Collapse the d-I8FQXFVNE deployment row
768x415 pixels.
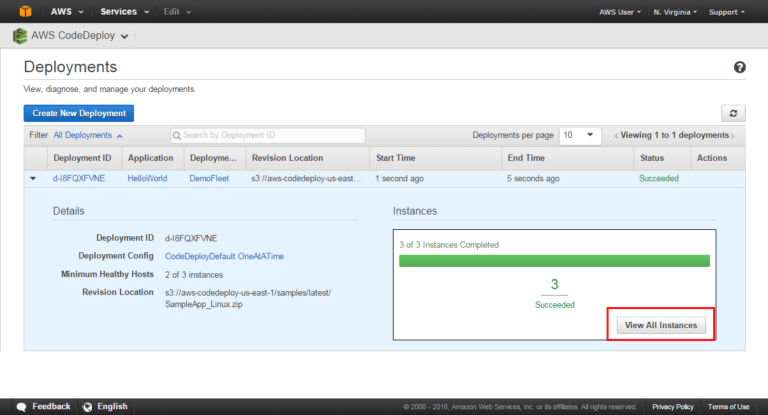coord(33,178)
